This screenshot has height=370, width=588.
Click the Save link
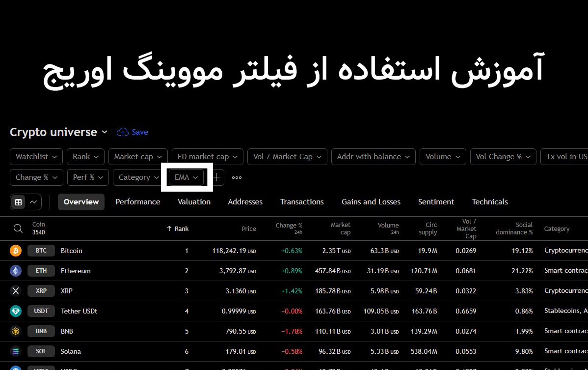pyautogui.click(x=140, y=132)
